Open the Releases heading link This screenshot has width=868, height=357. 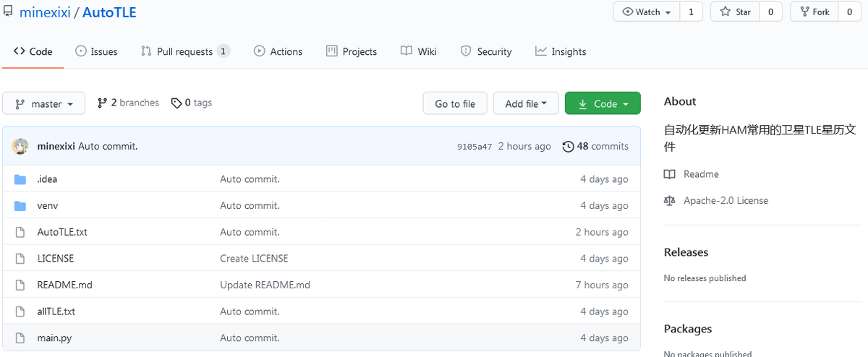(686, 252)
